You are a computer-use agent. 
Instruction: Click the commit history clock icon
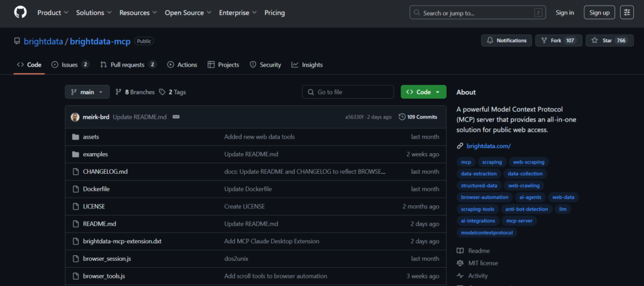pyautogui.click(x=402, y=117)
